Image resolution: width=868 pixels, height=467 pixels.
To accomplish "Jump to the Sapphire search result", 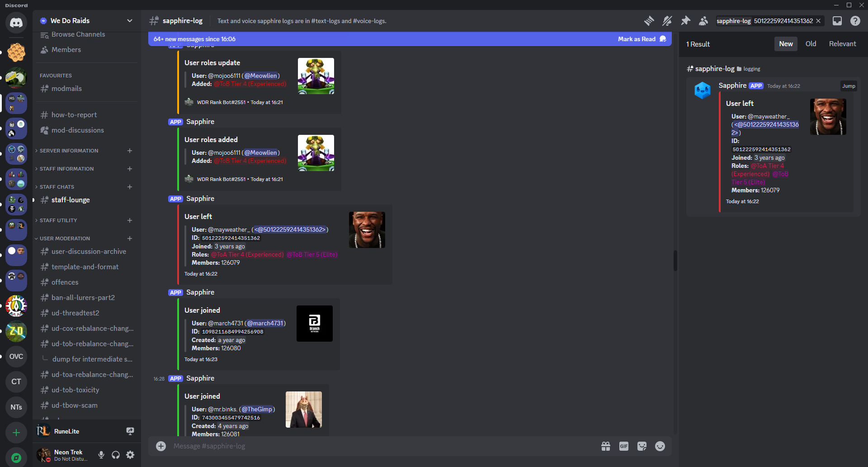I will (848, 86).
